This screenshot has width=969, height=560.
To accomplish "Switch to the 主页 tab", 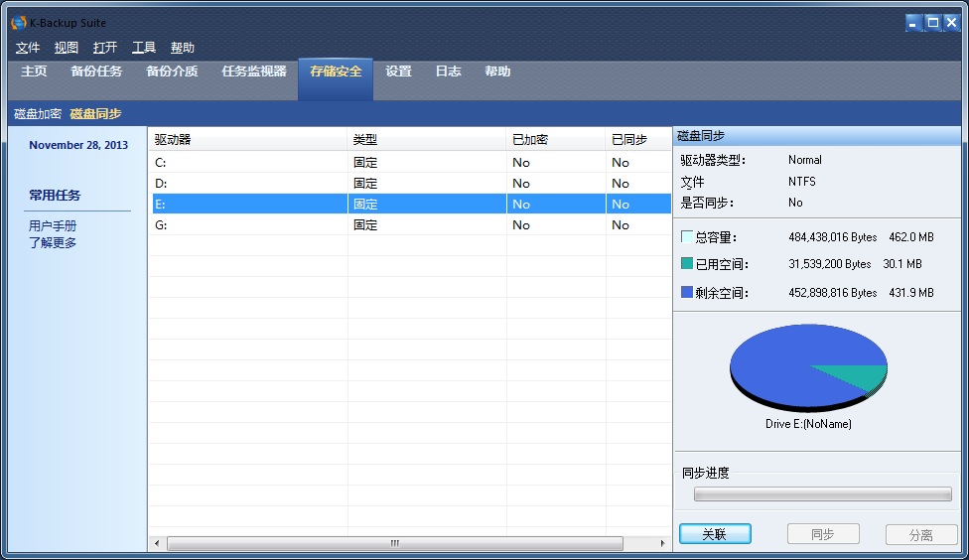I will tap(34, 71).
